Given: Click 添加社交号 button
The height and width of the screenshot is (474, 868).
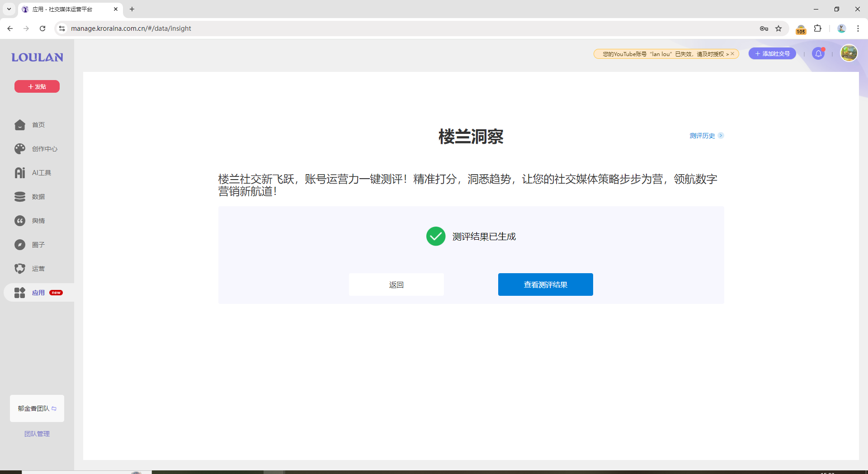Looking at the screenshot, I should tap(772, 54).
